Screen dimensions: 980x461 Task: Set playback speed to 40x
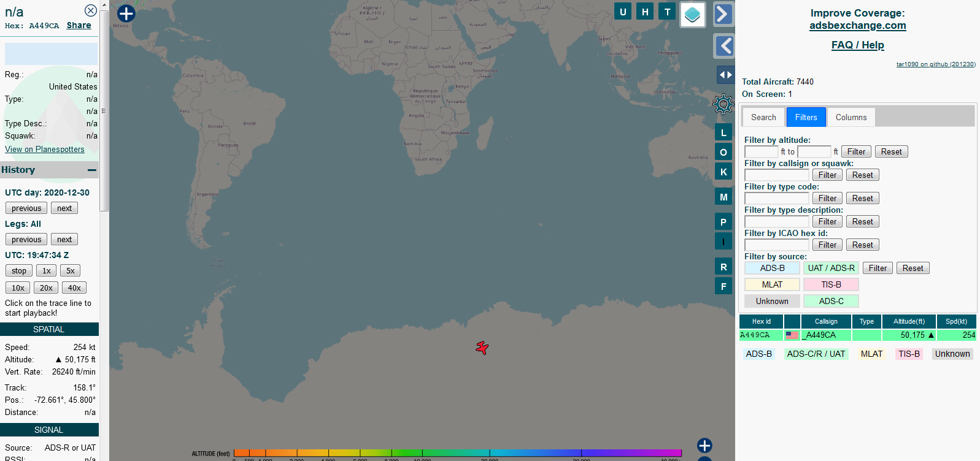(x=74, y=288)
